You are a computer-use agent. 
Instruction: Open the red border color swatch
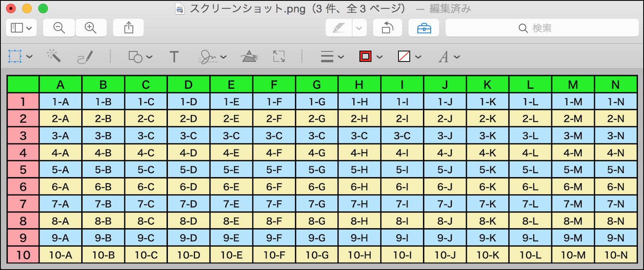coord(365,56)
